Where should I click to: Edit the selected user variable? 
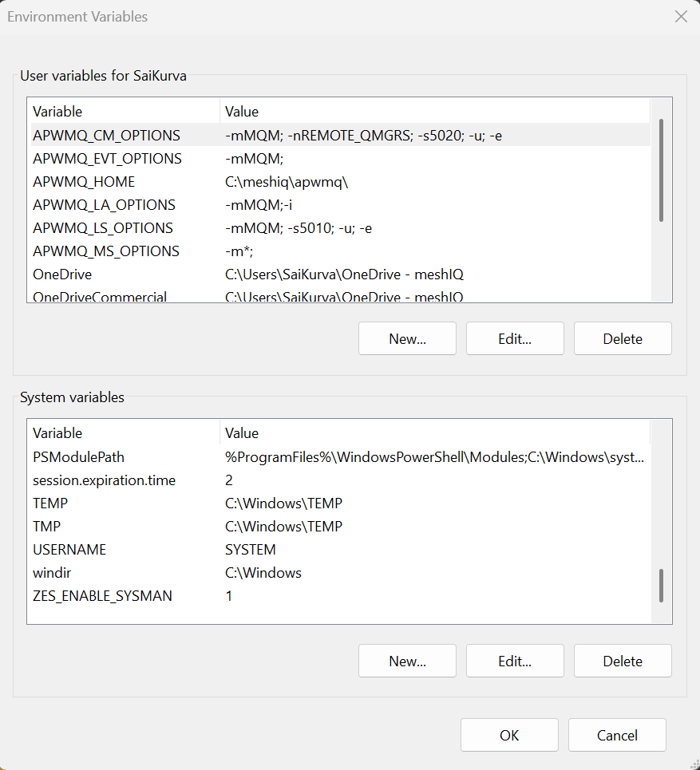tap(514, 338)
